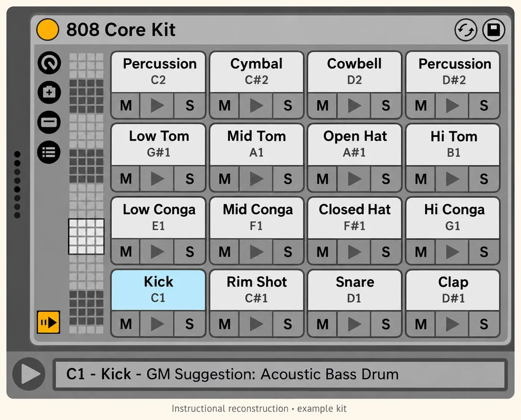Viewport: 521px width, 420px height.
Task: Select the Percussion C2 pad
Action: (159, 72)
